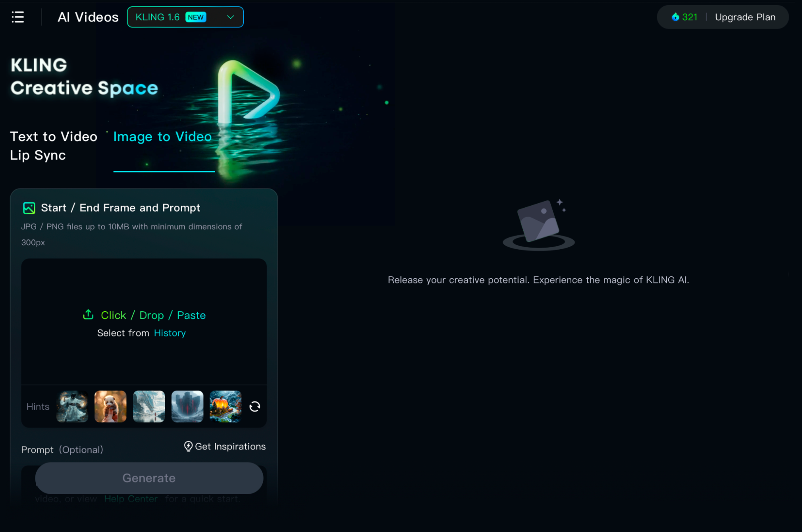The width and height of the screenshot is (802, 532).
Task: Click the AI Videos title
Action: click(88, 17)
